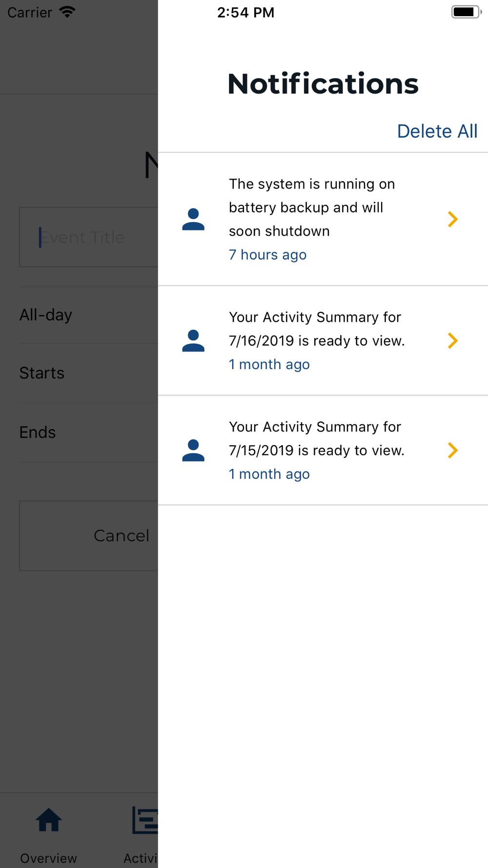The height and width of the screenshot is (868, 488).
Task: Select the Activity tab icon
Action: (145, 820)
